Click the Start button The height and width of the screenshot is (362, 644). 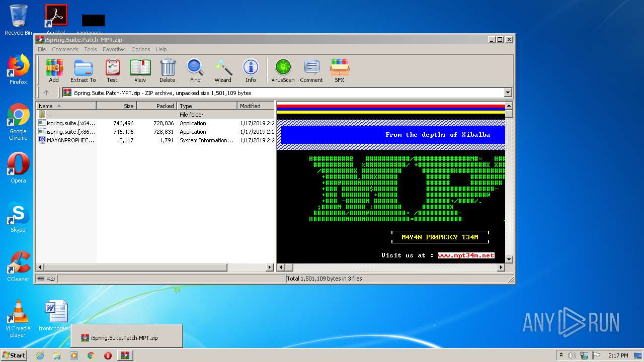(x=14, y=355)
